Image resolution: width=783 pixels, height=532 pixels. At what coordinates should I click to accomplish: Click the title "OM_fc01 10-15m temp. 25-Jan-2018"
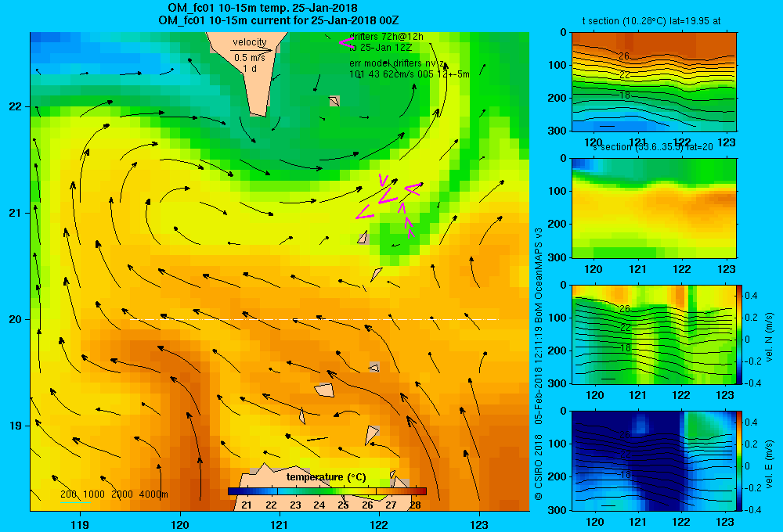click(x=262, y=8)
